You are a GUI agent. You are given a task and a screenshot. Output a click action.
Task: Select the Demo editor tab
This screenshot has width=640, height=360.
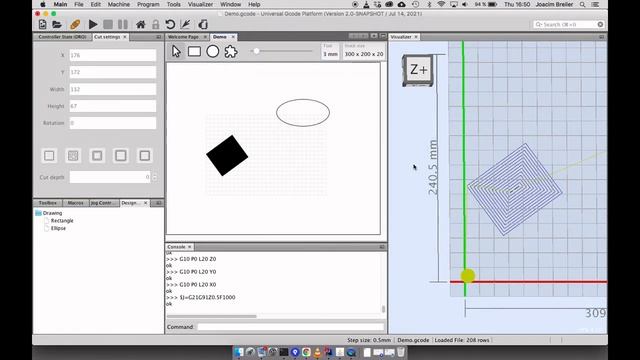(x=220, y=37)
